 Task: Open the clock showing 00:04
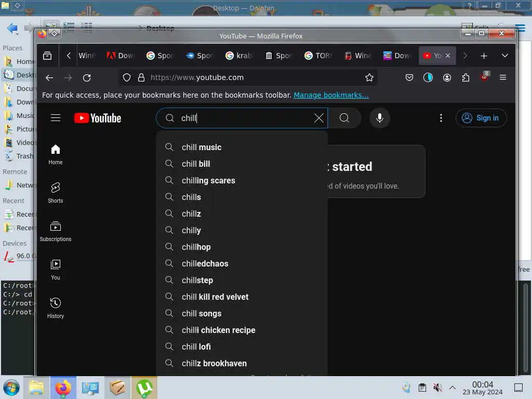pyautogui.click(x=483, y=388)
